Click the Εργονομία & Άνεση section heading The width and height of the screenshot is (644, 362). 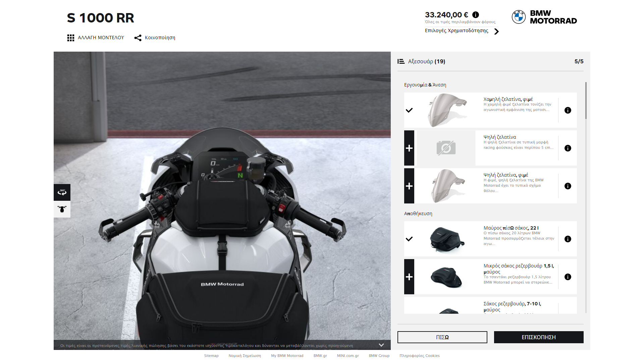(x=425, y=85)
